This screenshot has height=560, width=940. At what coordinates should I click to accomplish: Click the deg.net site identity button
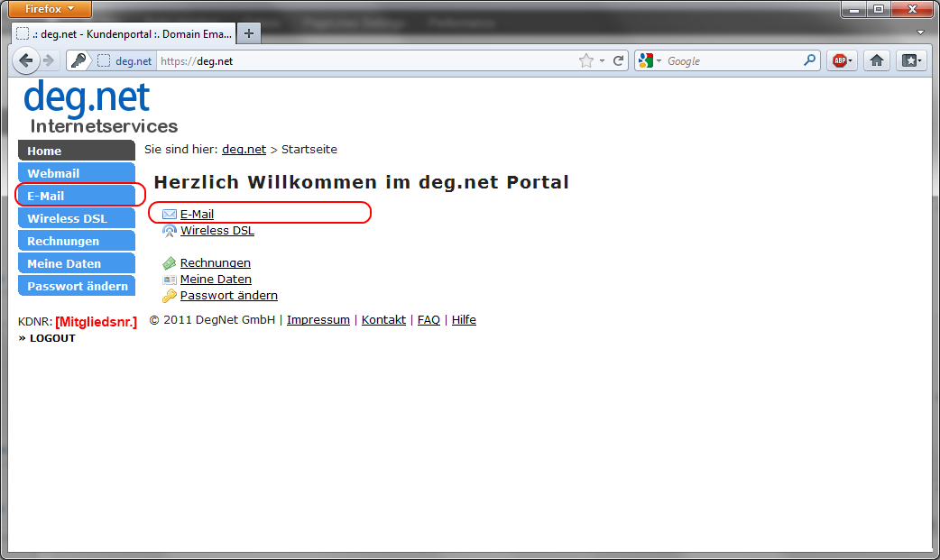coord(125,61)
